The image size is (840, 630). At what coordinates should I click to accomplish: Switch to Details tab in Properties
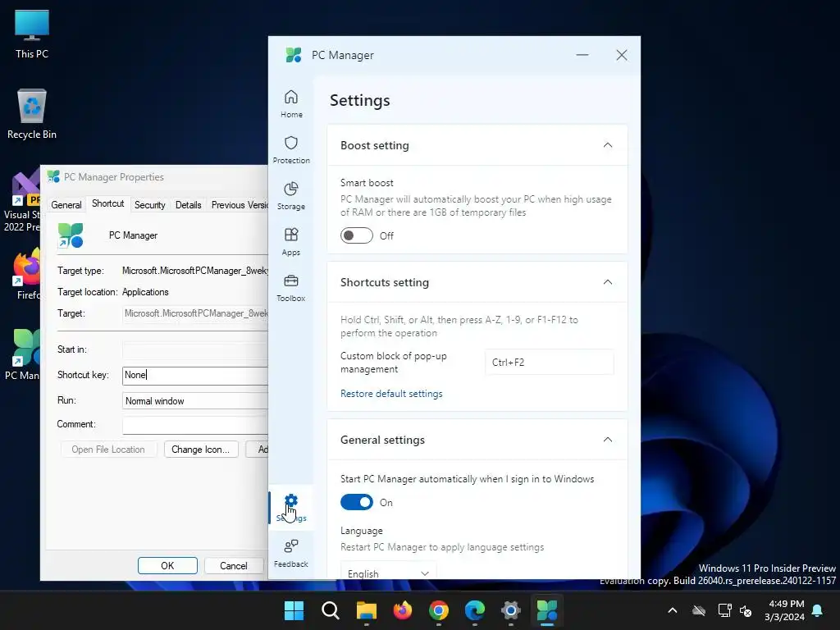coord(188,204)
